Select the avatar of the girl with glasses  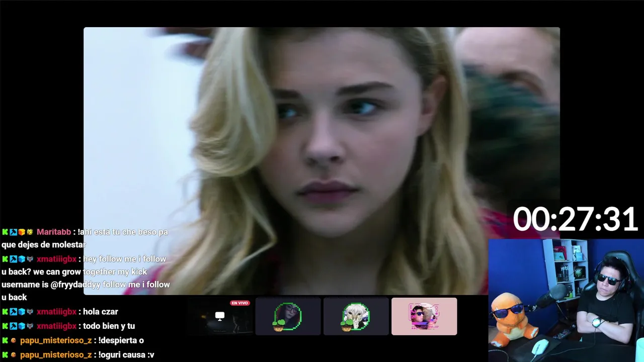click(288, 316)
